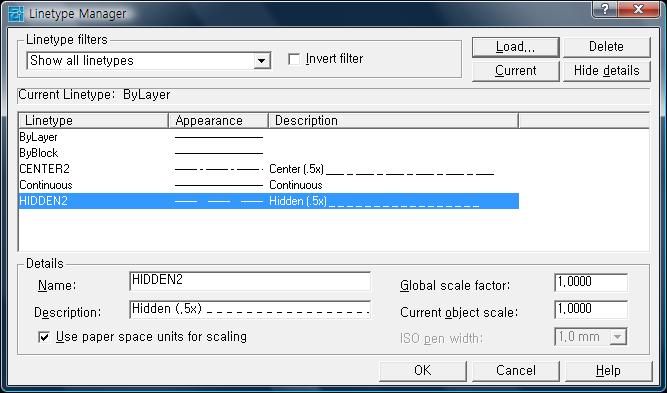Open the Show all linetypes dropdown
Screen dimensions: 667x393
point(262,61)
